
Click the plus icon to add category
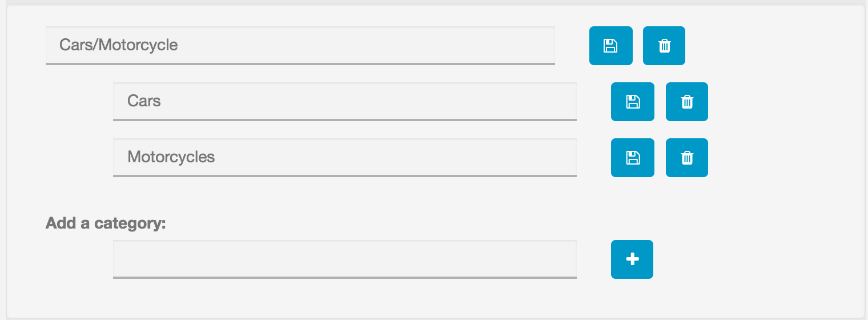(x=632, y=259)
